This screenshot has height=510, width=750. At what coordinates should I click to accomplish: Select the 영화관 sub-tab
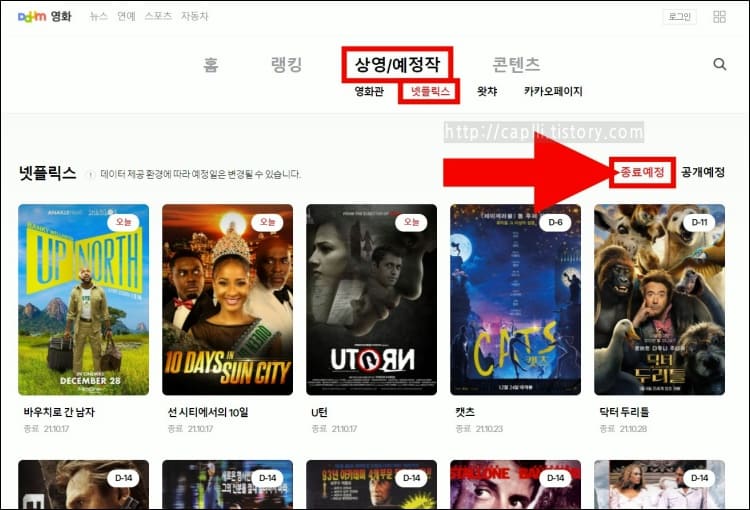tap(369, 91)
